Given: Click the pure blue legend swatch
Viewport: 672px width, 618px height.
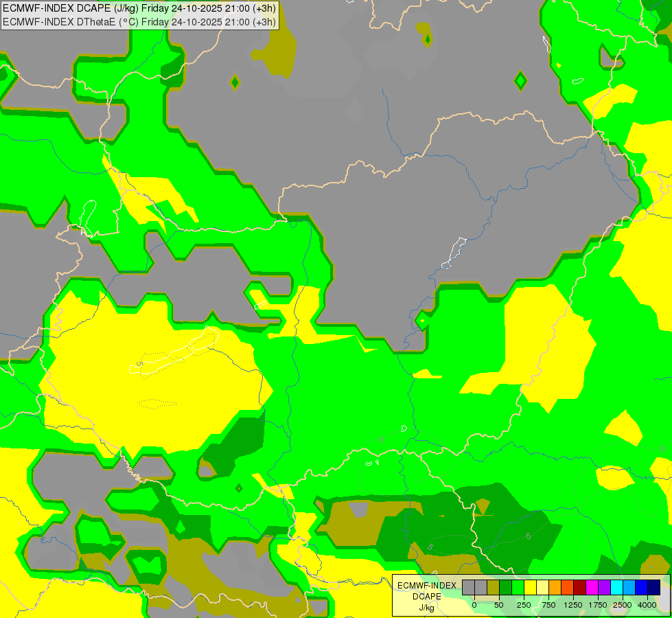Looking at the screenshot, I should click(x=642, y=588).
